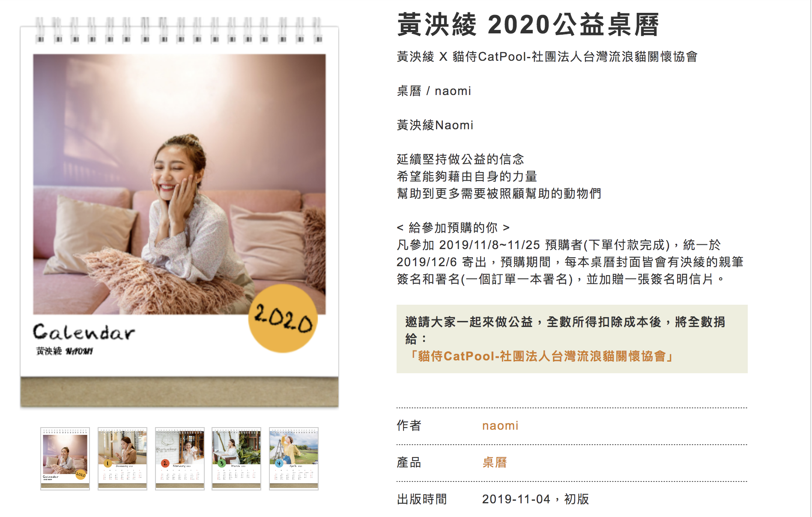This screenshot has width=812, height=517.
Task: Click the subtitle 黃泱綾 X 貓侍CatPool line
Action: (x=547, y=56)
